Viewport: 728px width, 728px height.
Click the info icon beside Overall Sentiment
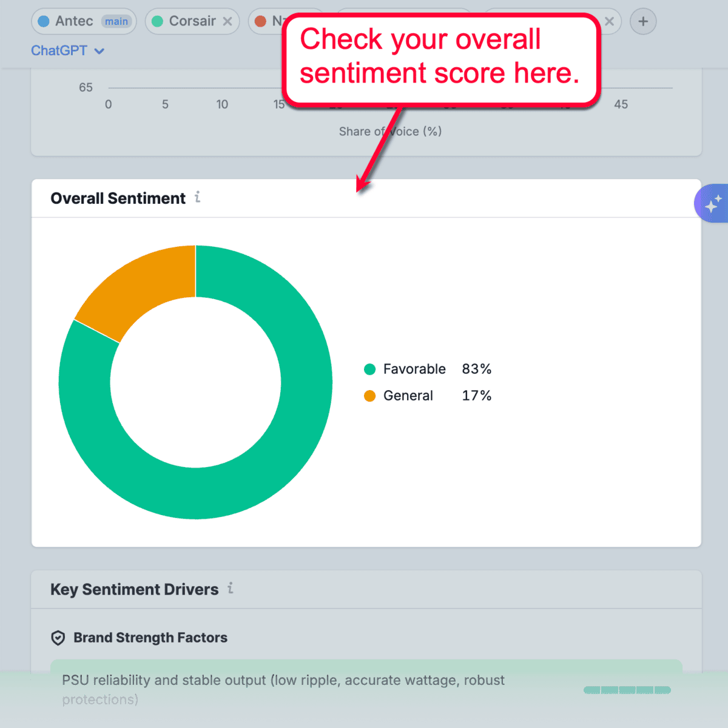click(x=197, y=198)
